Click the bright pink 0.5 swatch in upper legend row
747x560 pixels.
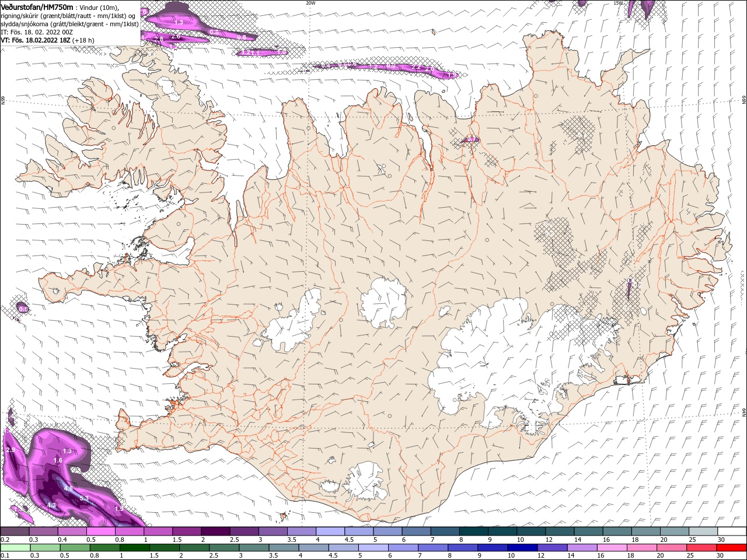pos(101,531)
